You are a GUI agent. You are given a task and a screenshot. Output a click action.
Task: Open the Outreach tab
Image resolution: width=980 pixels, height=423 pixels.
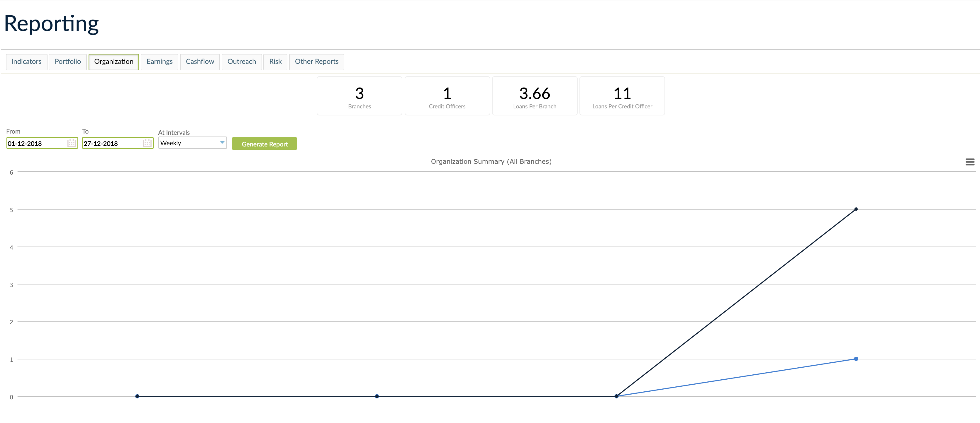click(x=242, y=62)
